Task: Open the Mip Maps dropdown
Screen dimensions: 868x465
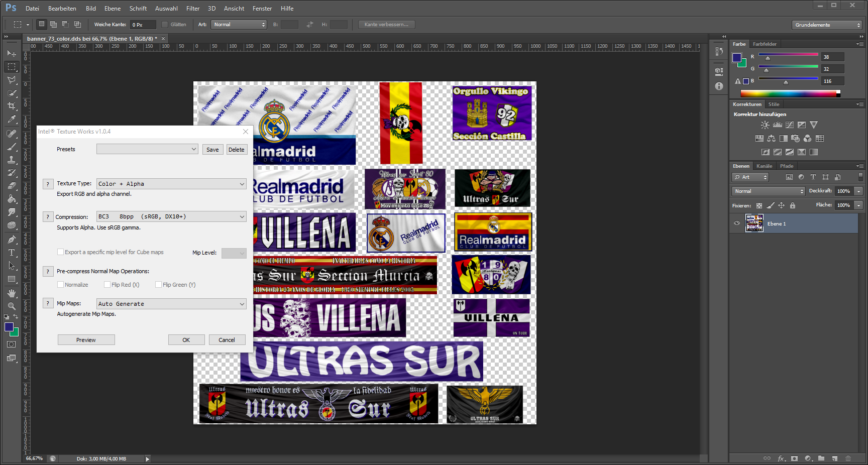Action: click(x=171, y=304)
